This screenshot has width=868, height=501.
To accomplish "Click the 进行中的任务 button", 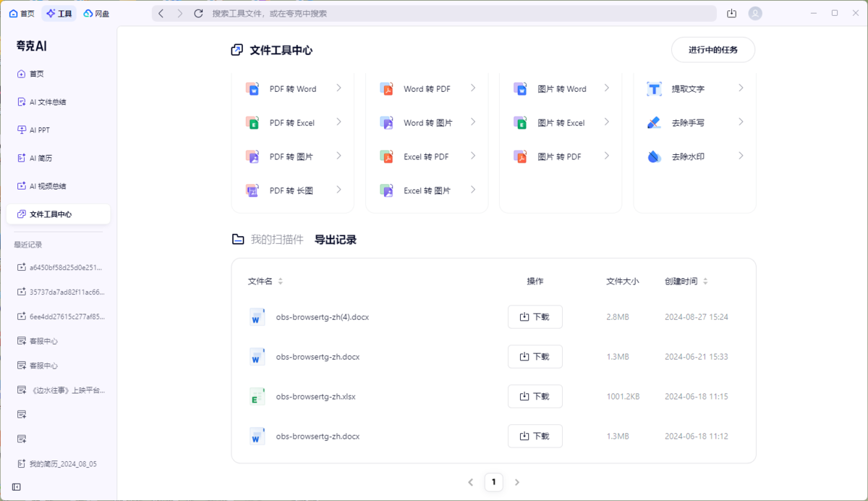I will click(x=712, y=50).
